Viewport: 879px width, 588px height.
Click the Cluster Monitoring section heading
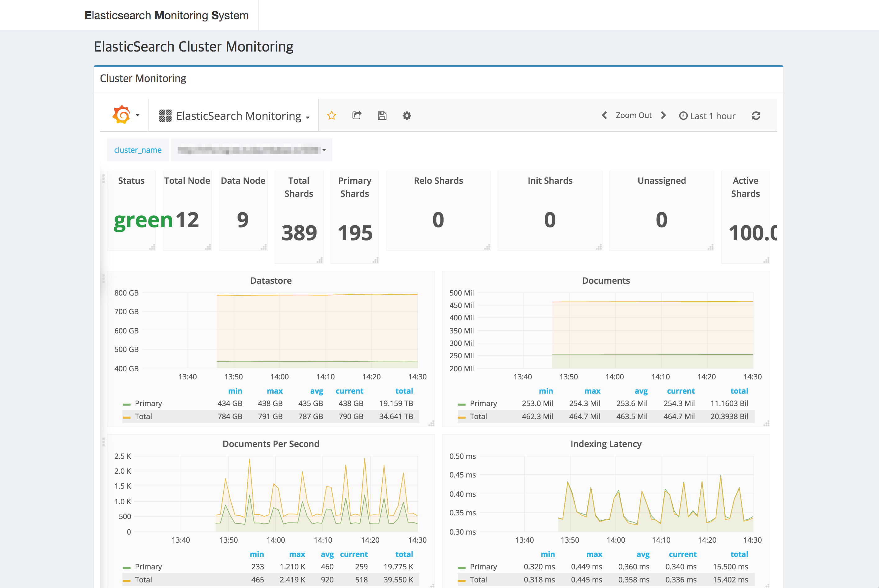coord(143,78)
